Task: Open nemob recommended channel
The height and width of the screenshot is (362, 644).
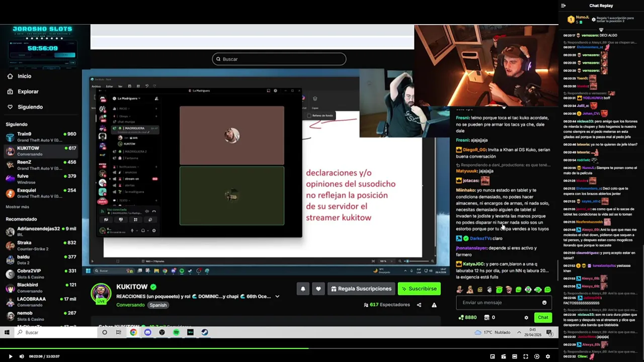Action: 41,316
